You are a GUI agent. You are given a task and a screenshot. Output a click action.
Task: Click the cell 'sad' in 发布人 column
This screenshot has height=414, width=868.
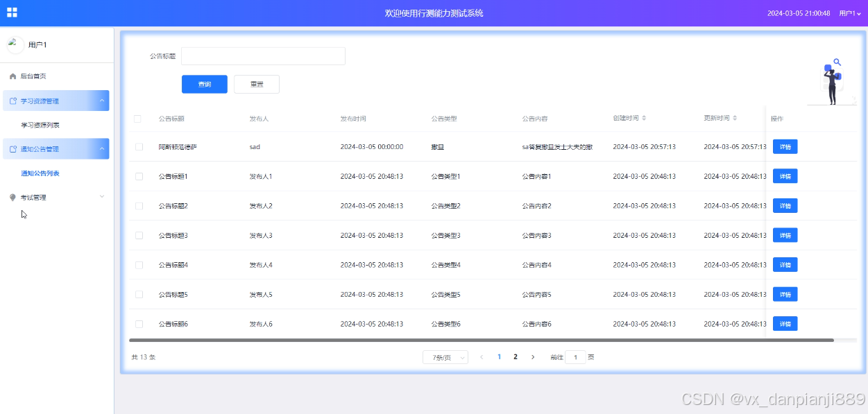tap(255, 147)
